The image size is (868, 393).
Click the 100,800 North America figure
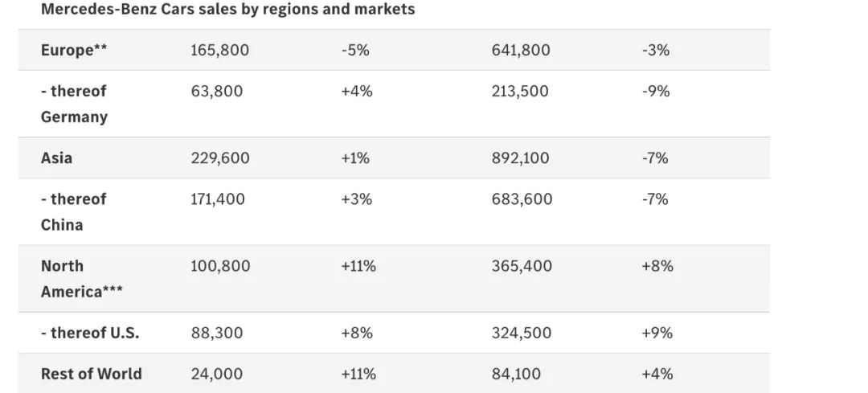coord(219,266)
